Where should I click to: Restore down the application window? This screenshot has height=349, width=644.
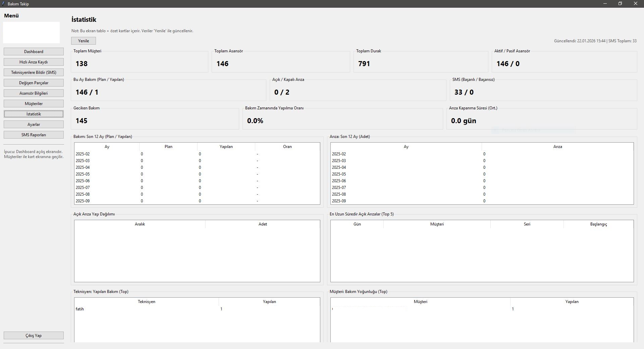pyautogui.click(x=620, y=4)
